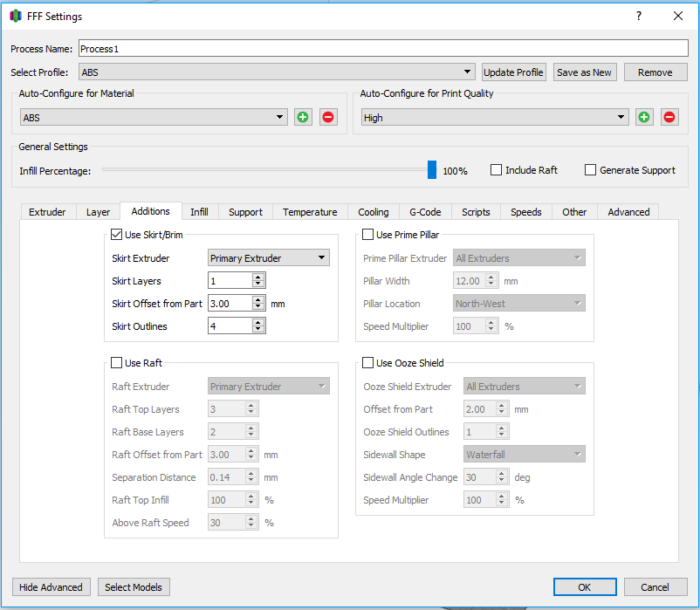Confirm settings with OK
The height and width of the screenshot is (610, 700).
click(585, 586)
